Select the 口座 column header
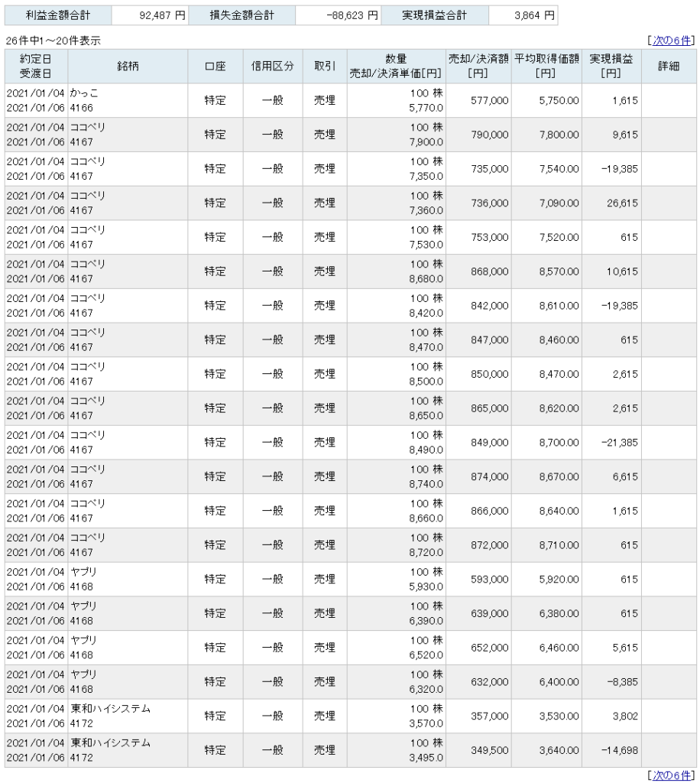Screen dimensions: 700x783 (216, 67)
